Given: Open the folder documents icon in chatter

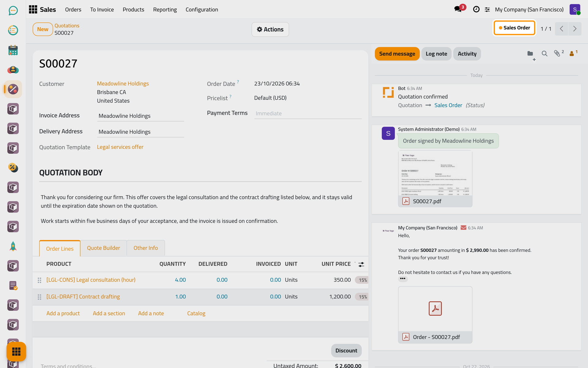Looking at the screenshot, I should point(531,54).
